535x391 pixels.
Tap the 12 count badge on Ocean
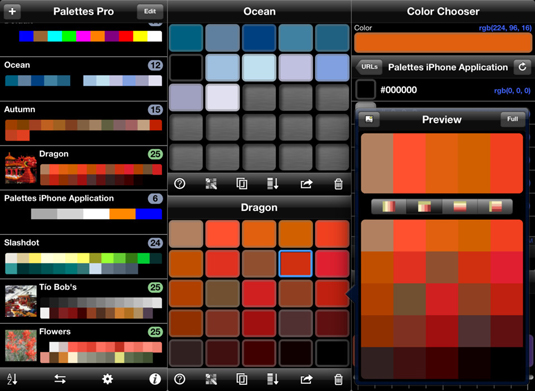click(x=155, y=65)
